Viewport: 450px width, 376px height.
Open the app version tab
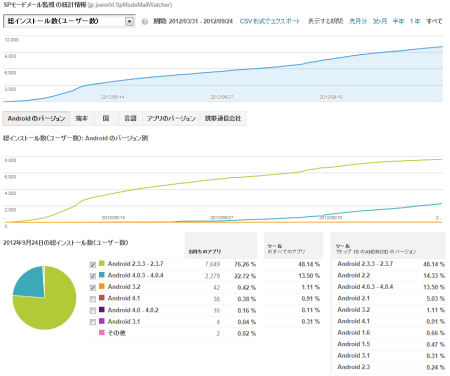click(171, 118)
